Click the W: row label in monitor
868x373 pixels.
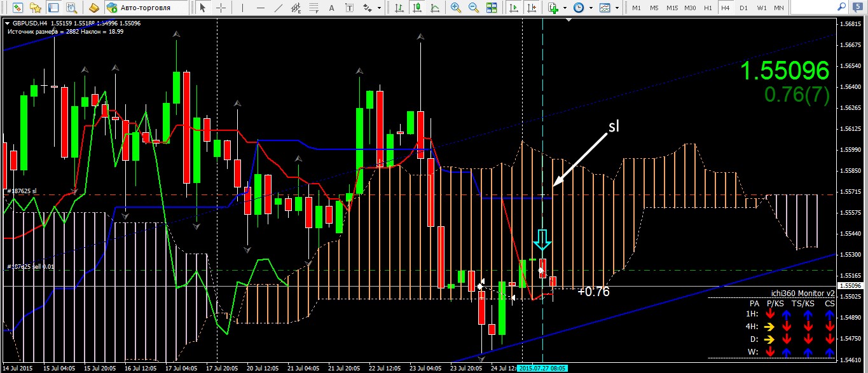pyautogui.click(x=754, y=351)
